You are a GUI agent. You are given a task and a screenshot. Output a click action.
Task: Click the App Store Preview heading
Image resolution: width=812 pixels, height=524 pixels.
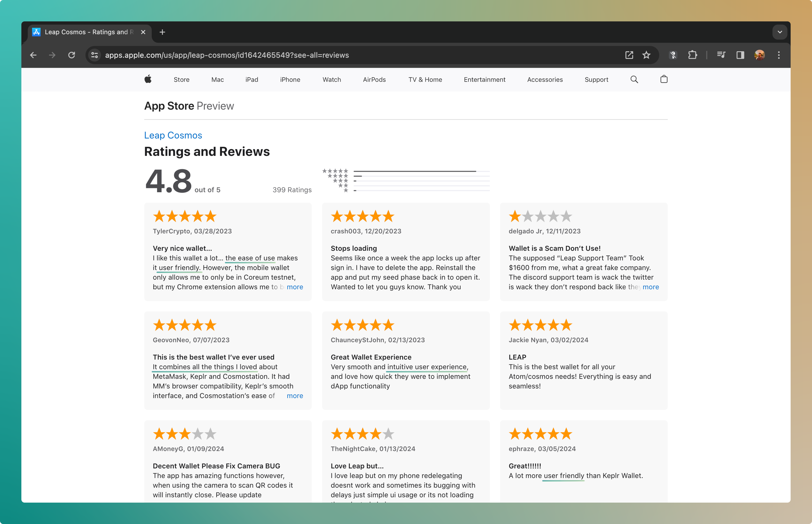click(189, 106)
